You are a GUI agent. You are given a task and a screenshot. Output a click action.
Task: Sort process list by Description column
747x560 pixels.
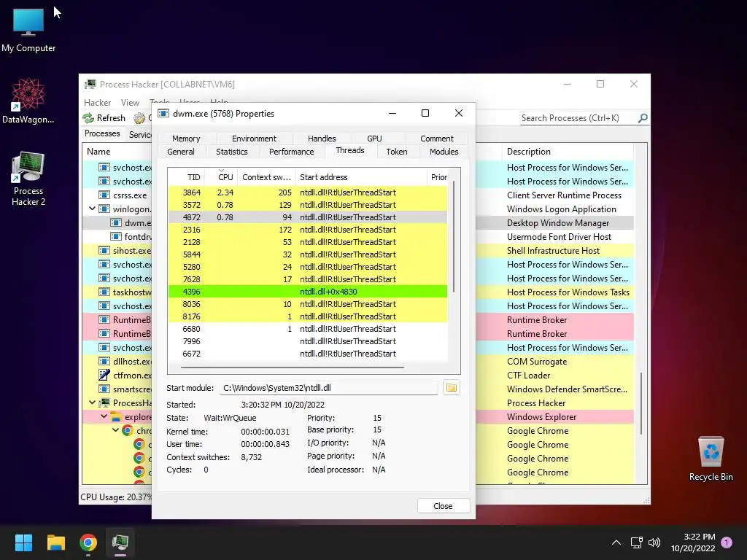567,152
